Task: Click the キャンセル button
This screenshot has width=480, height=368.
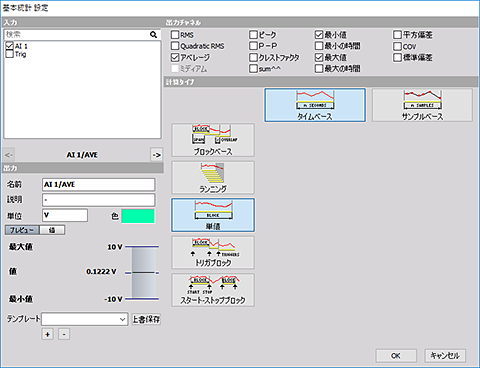Action: [445, 356]
